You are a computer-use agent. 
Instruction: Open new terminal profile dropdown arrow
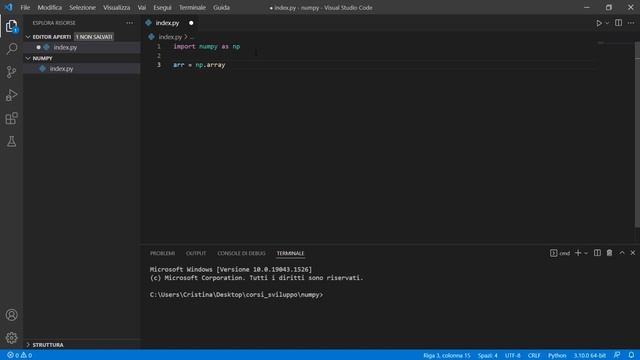pos(586,253)
